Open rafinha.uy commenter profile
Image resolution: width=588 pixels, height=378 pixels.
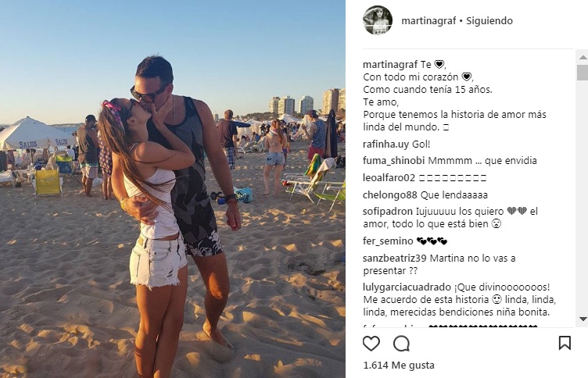coord(386,144)
